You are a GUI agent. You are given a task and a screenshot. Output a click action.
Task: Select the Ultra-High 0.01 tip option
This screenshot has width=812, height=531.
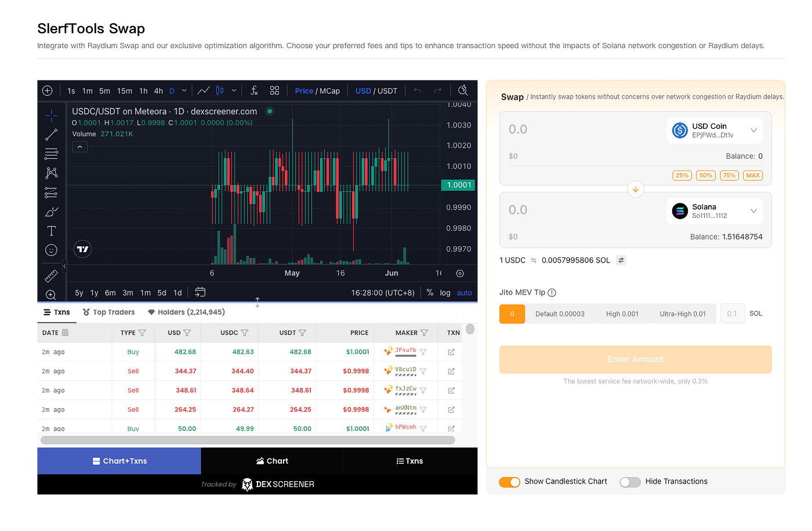[x=683, y=314]
